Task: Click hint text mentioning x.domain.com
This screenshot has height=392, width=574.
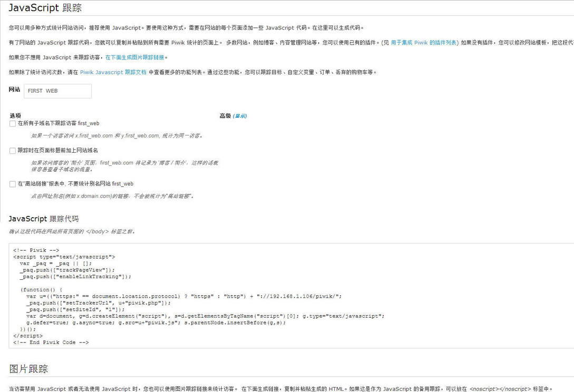Action: pos(112,196)
